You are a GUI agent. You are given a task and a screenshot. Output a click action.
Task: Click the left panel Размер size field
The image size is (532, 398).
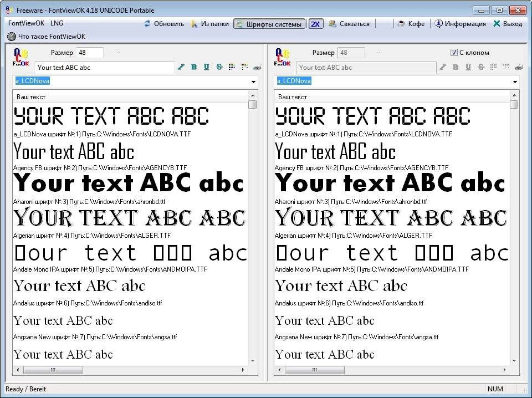tap(90, 53)
